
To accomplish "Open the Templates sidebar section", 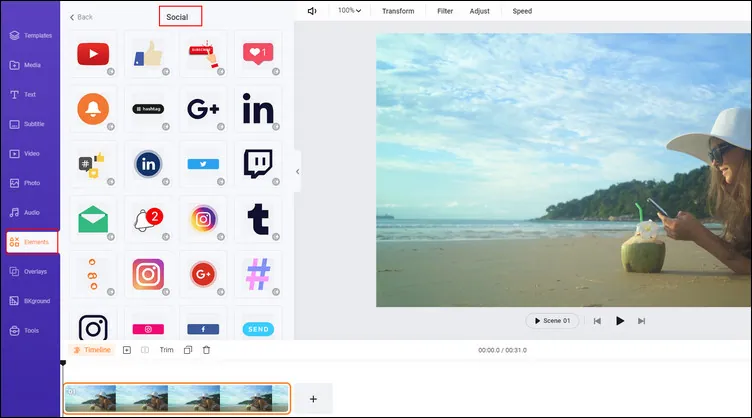I will point(30,35).
